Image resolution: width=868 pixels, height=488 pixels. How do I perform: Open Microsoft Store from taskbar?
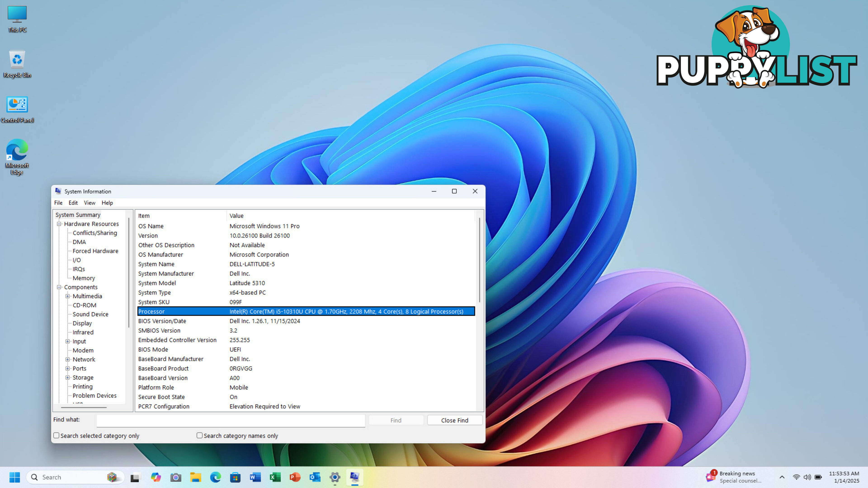235,477
